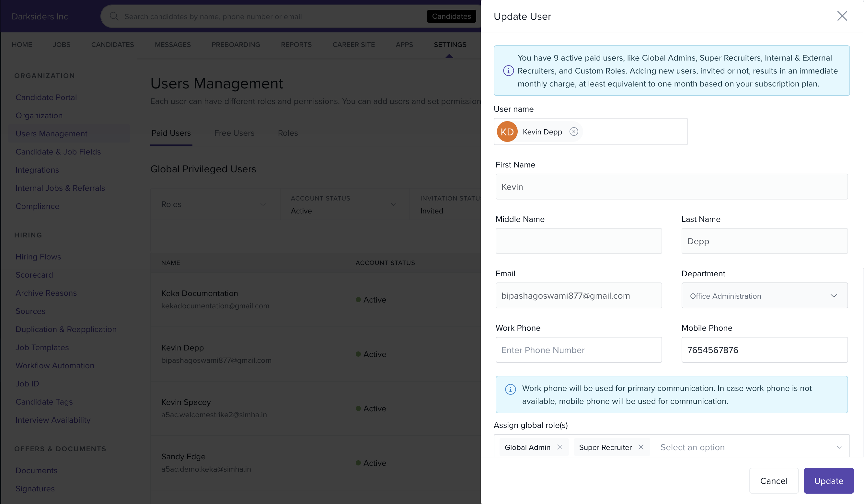Click info icon in paid users notice
Image resolution: width=864 pixels, height=504 pixels.
(508, 71)
